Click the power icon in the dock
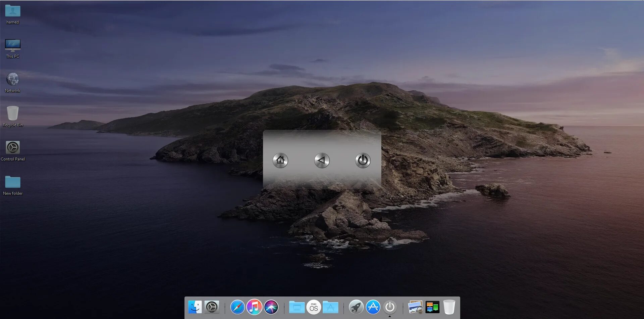Image resolution: width=644 pixels, height=319 pixels. pos(390,307)
